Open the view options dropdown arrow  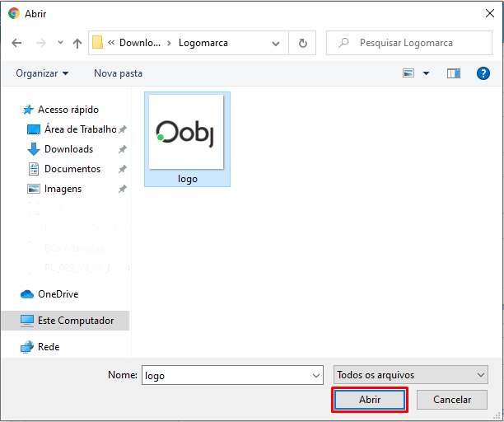(426, 73)
